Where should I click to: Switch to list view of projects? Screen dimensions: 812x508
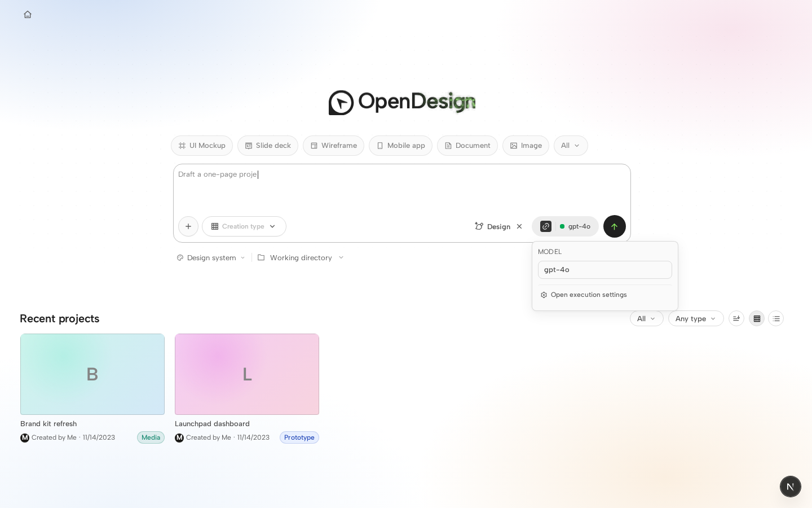pos(776,318)
